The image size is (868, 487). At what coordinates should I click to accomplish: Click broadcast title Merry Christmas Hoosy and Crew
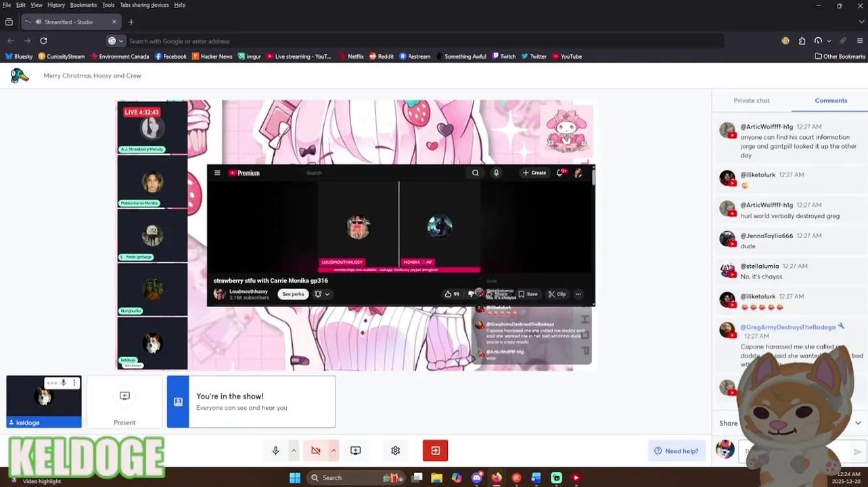tap(92, 76)
